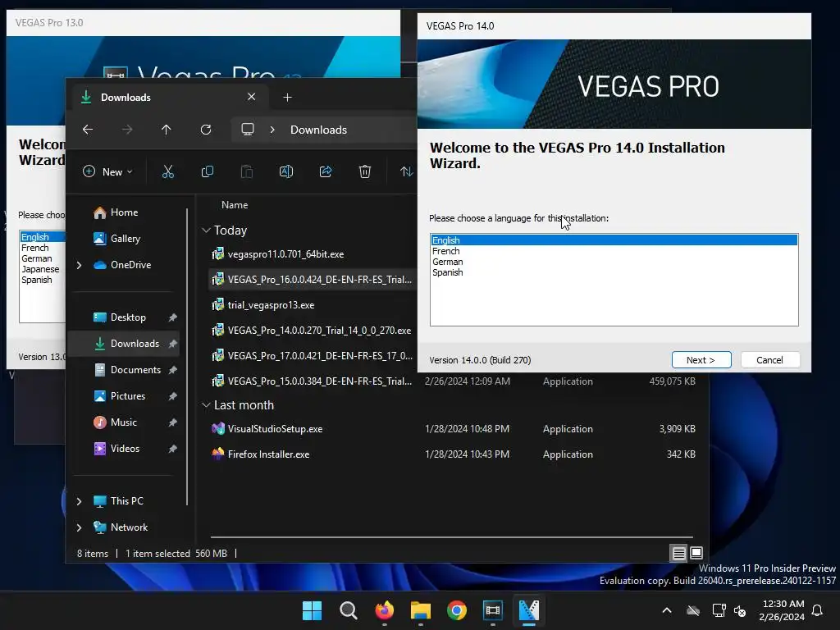Expand Network in navigation pane
The image size is (840, 630).
pyautogui.click(x=80, y=527)
